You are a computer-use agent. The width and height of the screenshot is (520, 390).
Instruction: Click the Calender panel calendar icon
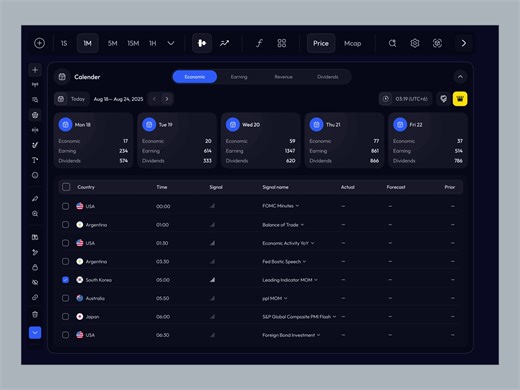pos(62,77)
